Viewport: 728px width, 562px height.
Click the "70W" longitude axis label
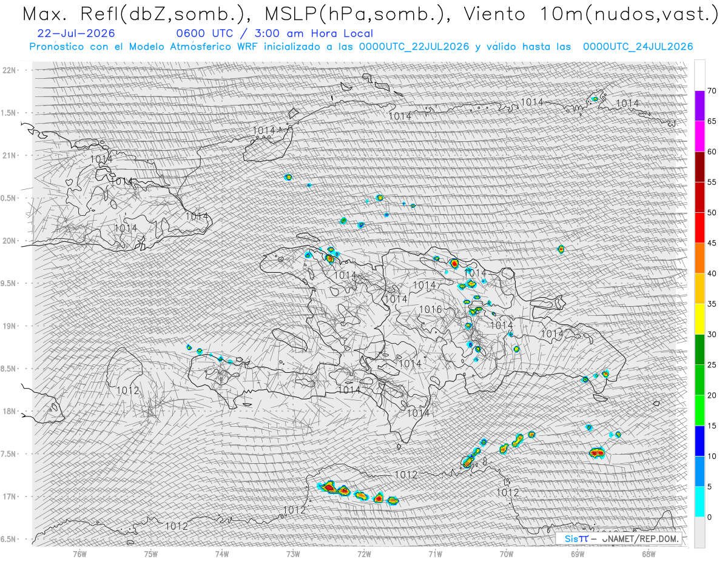pos(506,554)
